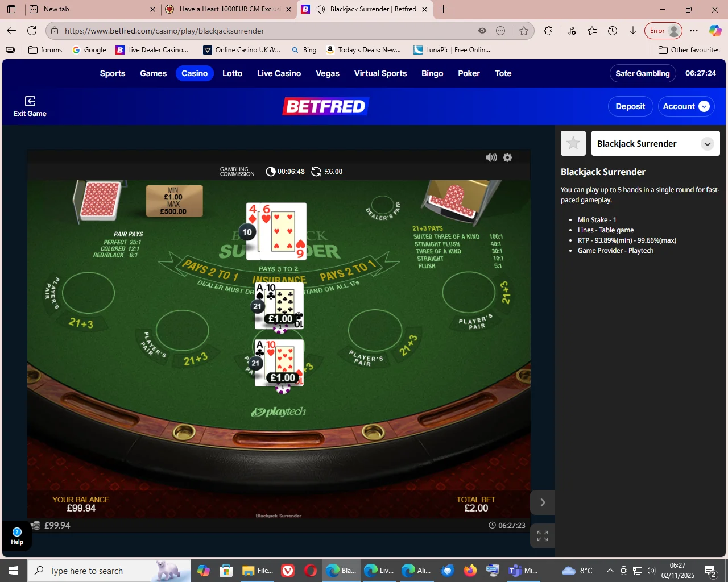Image resolution: width=728 pixels, height=582 pixels.
Task: Open Firefox from the taskbar
Action: [470, 571]
